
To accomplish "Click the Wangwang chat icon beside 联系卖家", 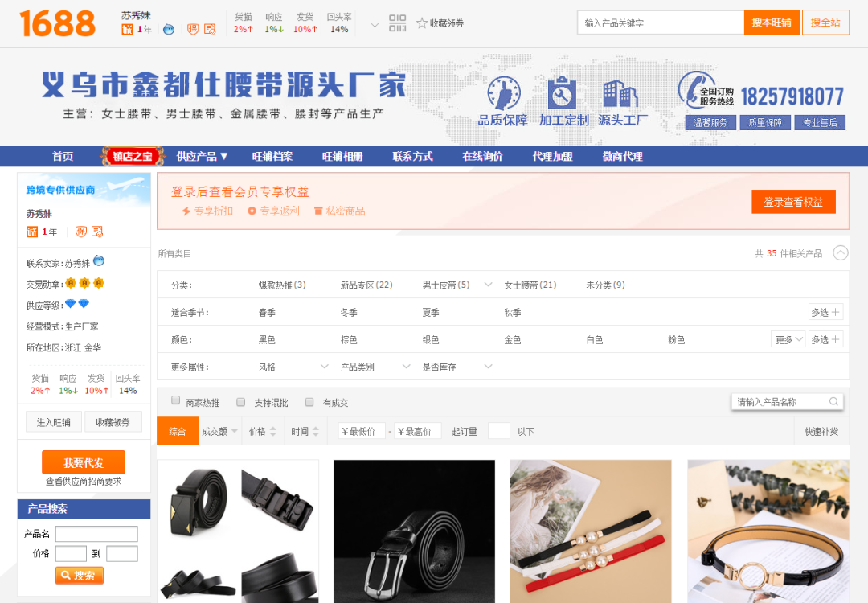I will (x=99, y=261).
